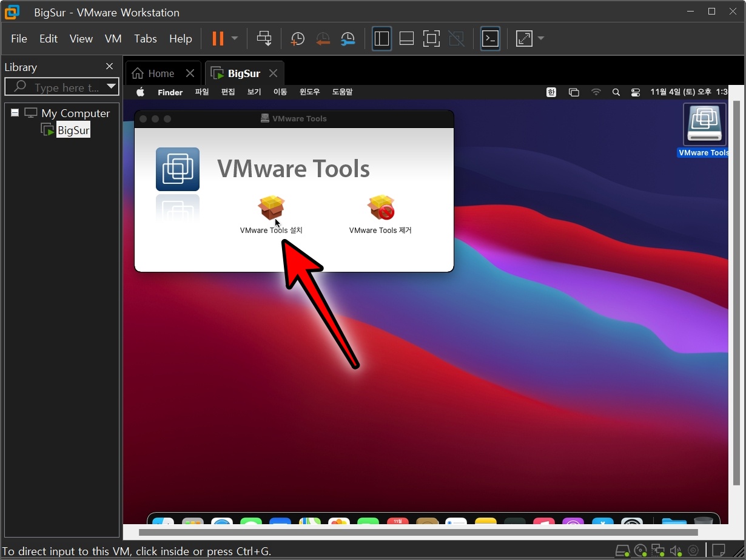746x560 pixels.
Task: Click the network adapter status icon
Action: (658, 551)
